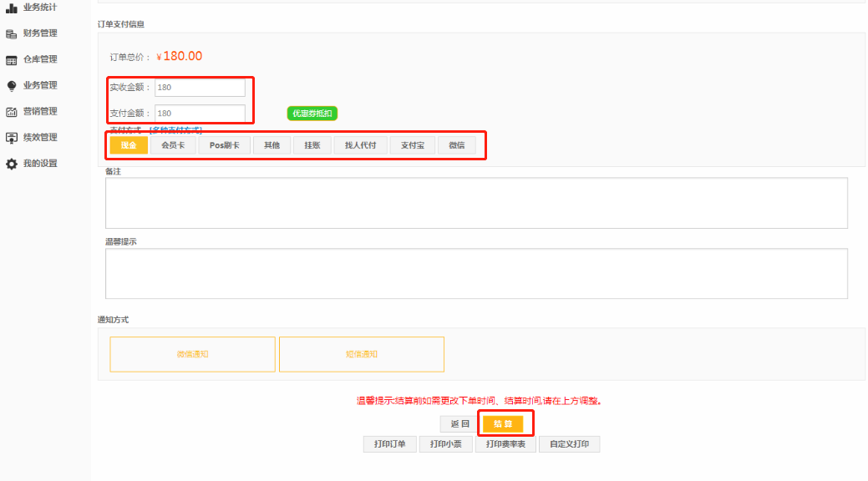Viewport: 868px width, 481px height.
Task: Click the green 优惠券抵扣 button
Action: point(312,114)
